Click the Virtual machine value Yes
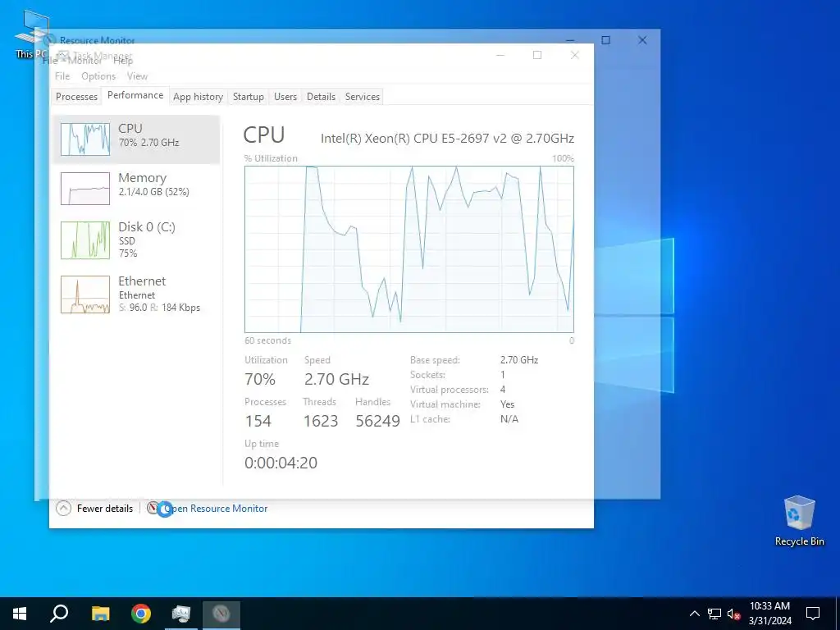Image resolution: width=840 pixels, height=630 pixels. (x=507, y=404)
